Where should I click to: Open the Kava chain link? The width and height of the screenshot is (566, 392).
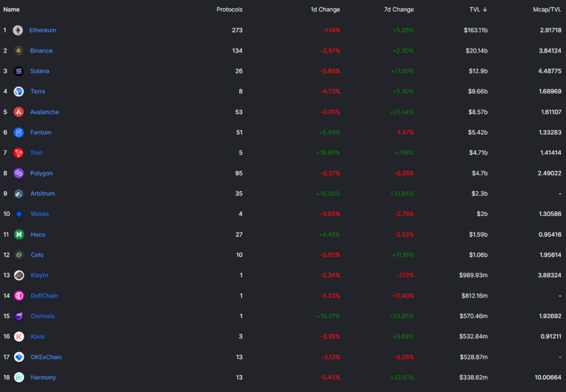coord(38,336)
